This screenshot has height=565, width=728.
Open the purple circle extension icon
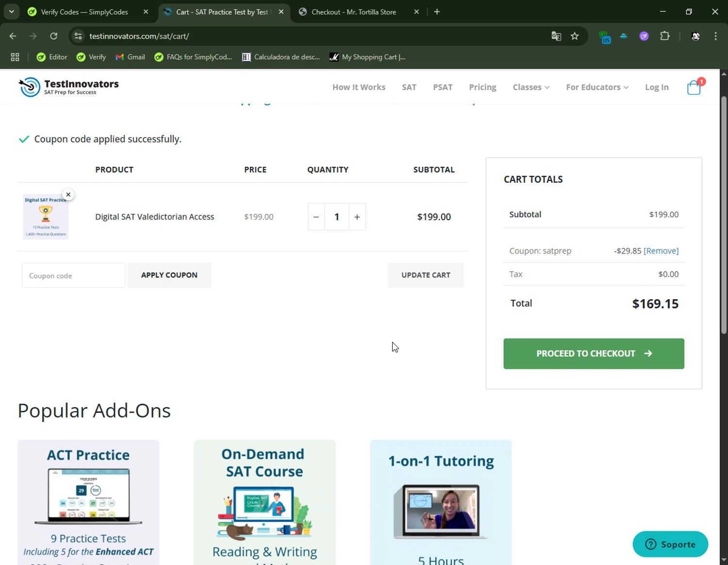pos(644,36)
